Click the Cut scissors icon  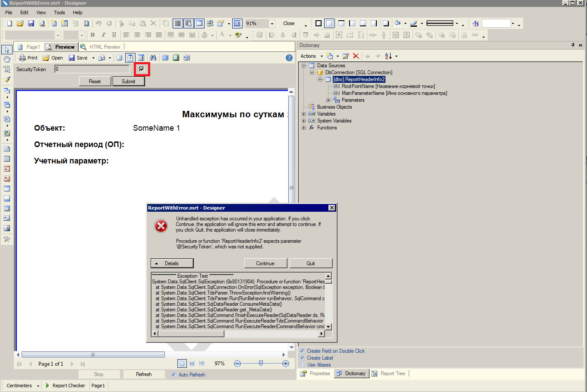tap(121, 23)
